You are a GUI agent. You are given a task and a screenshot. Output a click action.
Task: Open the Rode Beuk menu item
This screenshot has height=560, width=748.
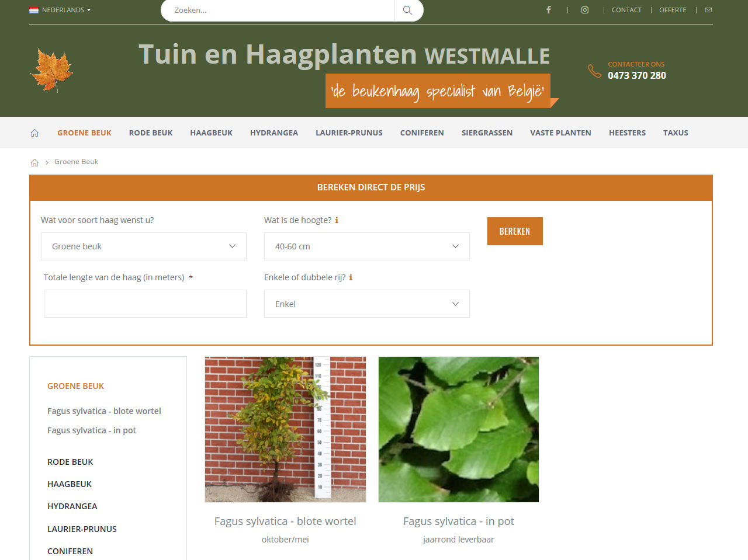tap(151, 133)
